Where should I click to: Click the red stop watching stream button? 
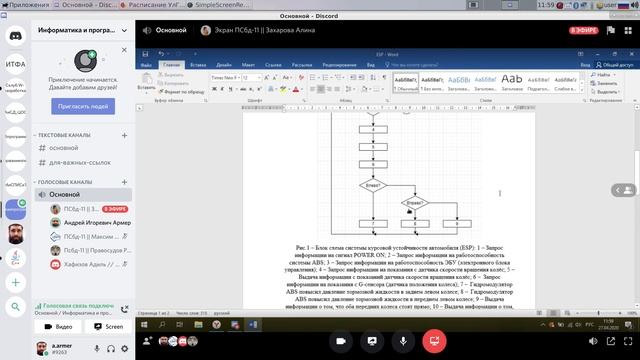click(x=434, y=341)
